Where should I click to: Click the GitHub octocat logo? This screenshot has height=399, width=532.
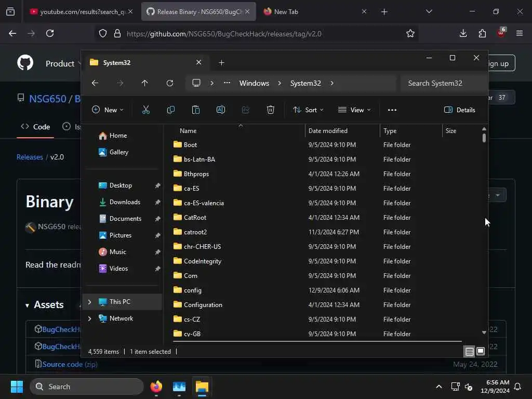click(x=25, y=63)
